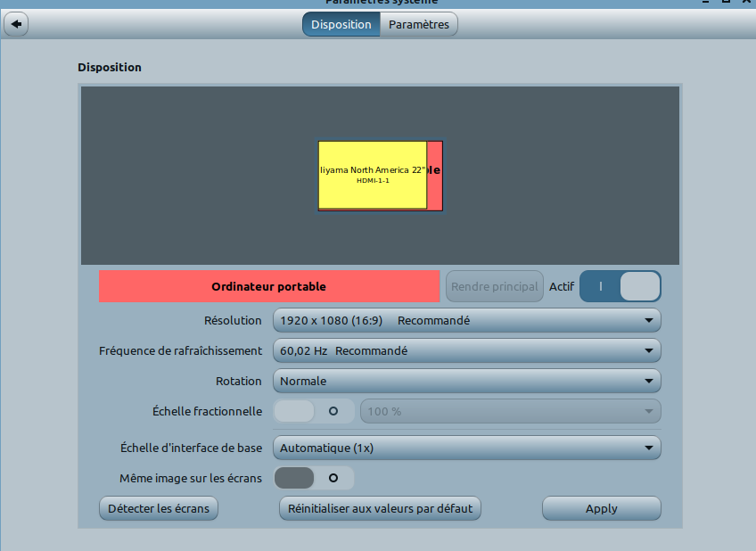Enable Même image sur les écrans
This screenshot has width=756, height=551.
point(314,478)
